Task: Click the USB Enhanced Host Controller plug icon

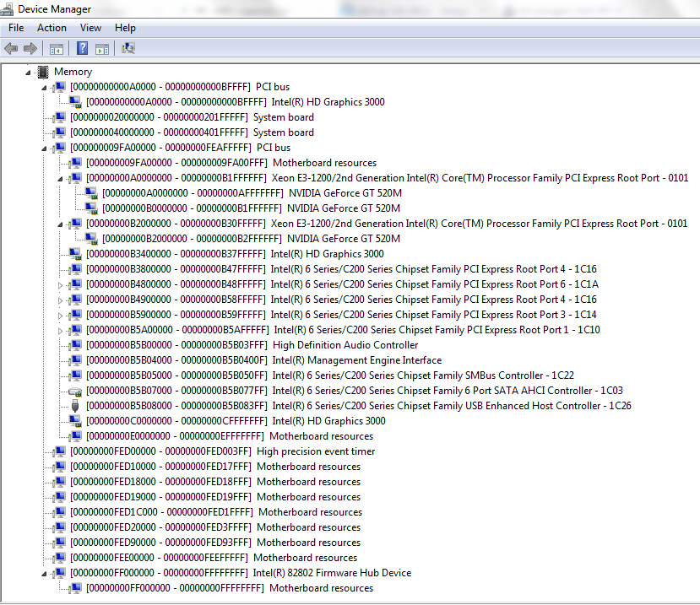Action: click(x=75, y=406)
